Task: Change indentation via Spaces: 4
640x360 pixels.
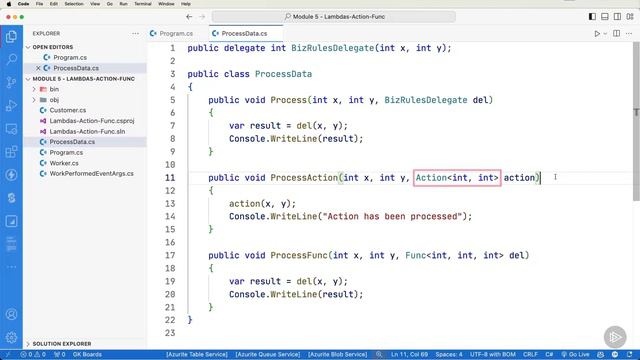Action: [x=449, y=355]
